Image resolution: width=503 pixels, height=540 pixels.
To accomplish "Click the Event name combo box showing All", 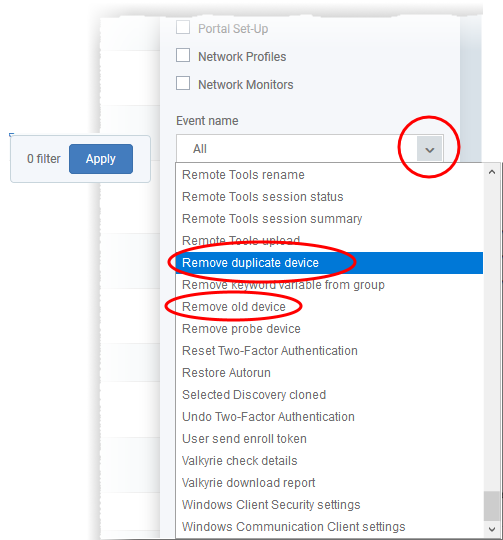I will tap(310, 148).
